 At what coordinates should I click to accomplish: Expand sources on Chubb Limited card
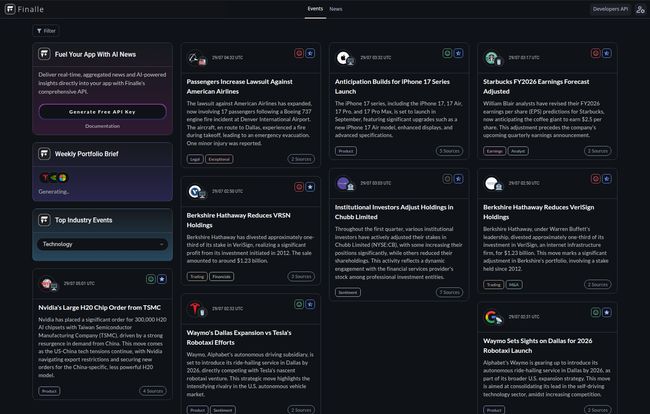click(x=449, y=292)
